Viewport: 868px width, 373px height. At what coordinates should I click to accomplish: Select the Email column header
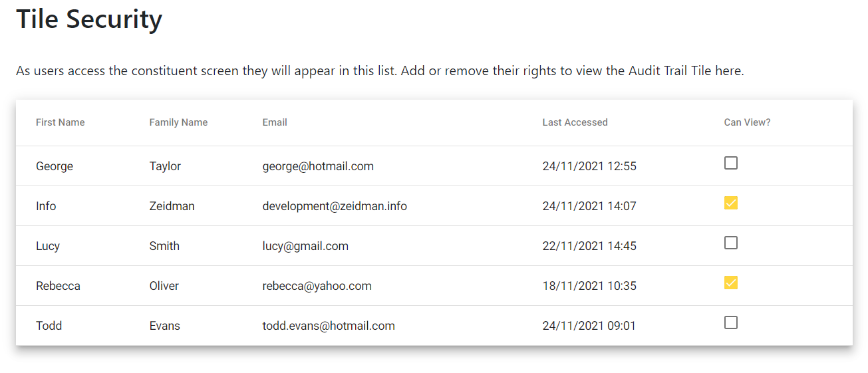point(275,122)
